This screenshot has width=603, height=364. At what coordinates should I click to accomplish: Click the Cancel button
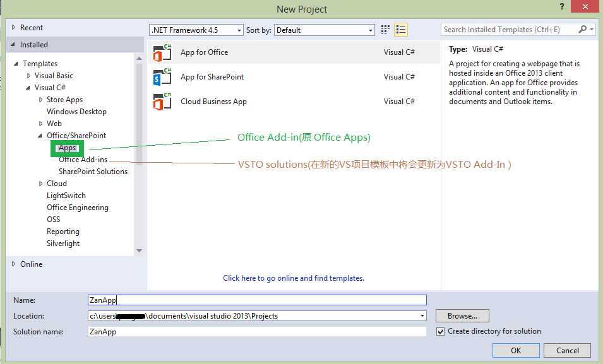[x=567, y=351]
